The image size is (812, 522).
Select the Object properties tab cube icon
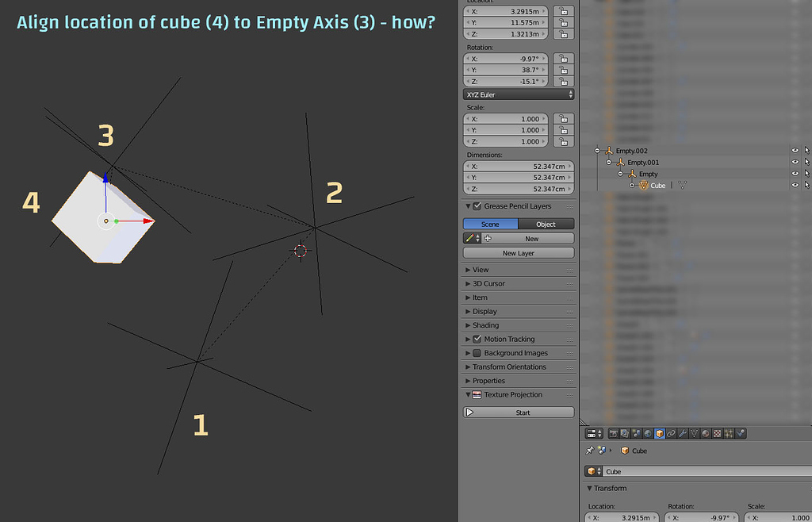coord(660,433)
